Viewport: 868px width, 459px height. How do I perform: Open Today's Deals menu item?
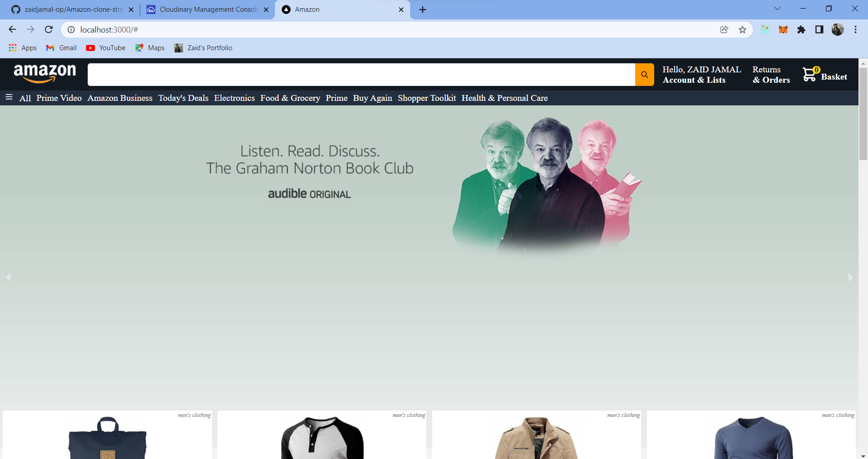(183, 98)
